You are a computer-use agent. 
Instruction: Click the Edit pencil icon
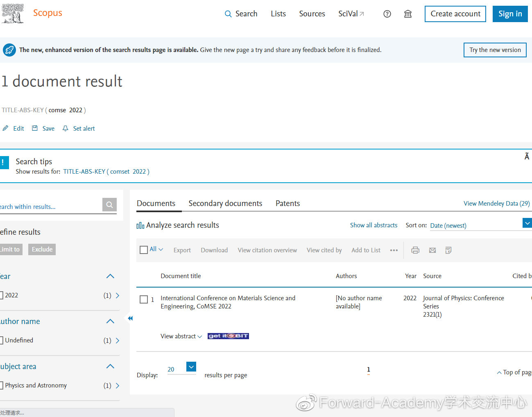5,128
